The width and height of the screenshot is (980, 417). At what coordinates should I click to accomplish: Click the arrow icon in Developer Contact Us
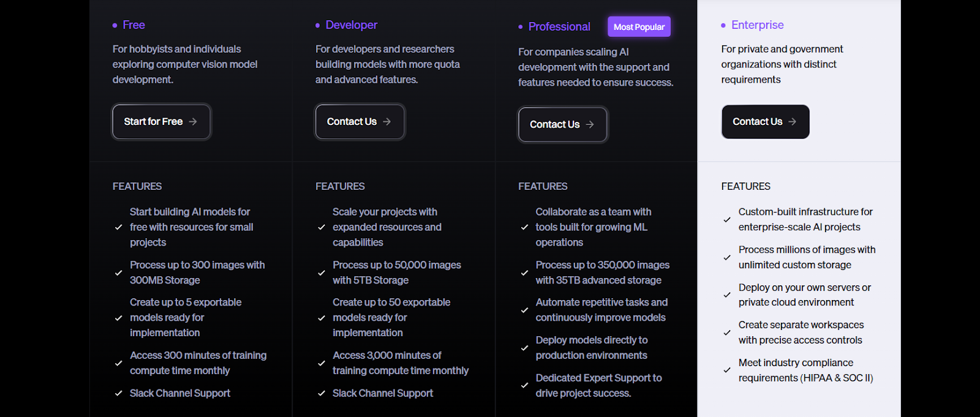click(386, 122)
